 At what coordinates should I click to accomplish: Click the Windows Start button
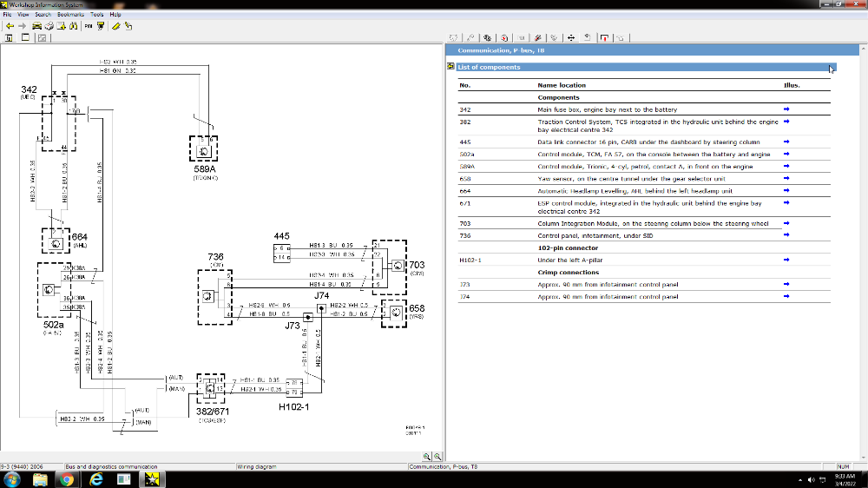(x=12, y=479)
